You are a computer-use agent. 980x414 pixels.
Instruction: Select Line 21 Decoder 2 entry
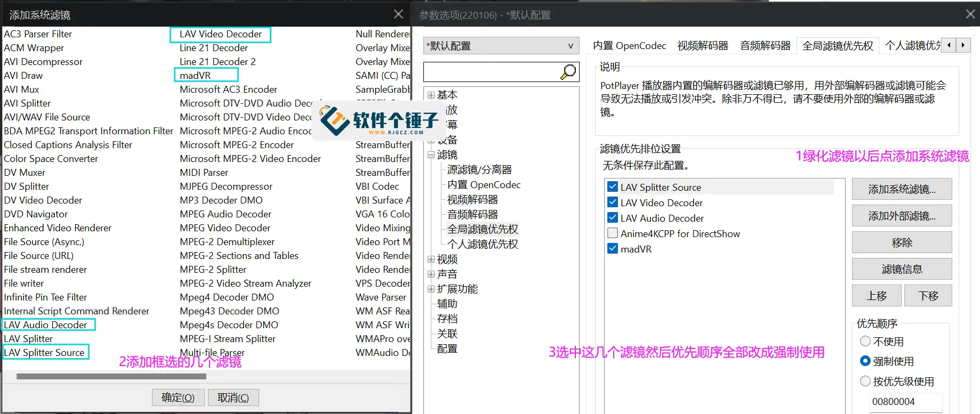218,62
